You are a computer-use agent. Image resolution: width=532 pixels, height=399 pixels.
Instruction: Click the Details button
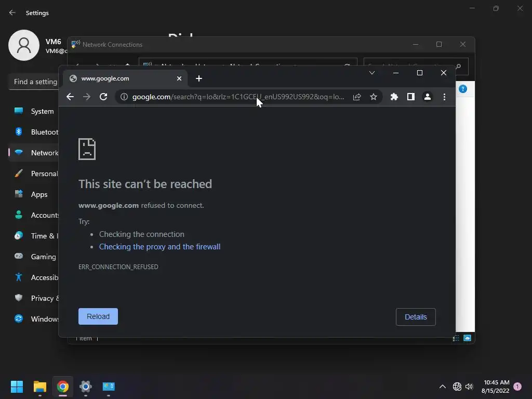pos(416,317)
